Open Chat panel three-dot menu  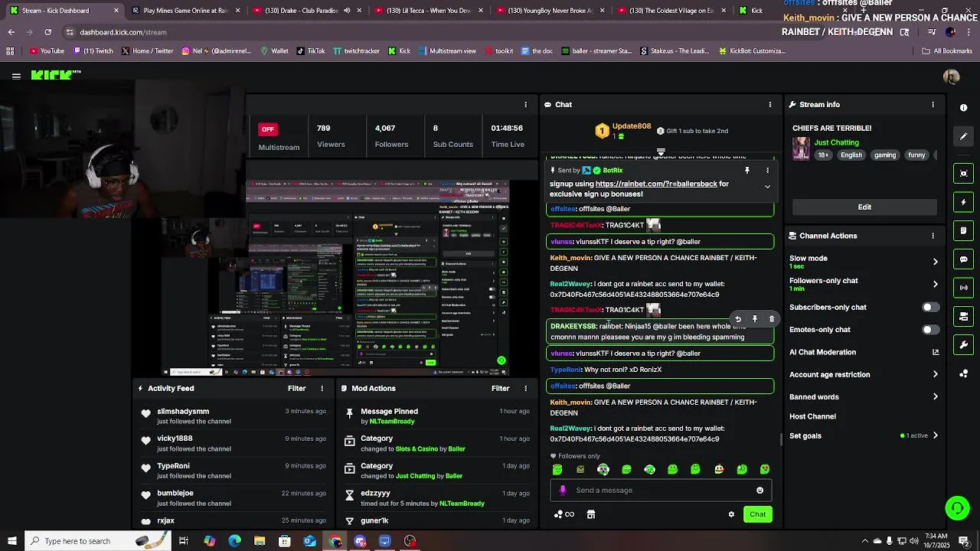(769, 104)
